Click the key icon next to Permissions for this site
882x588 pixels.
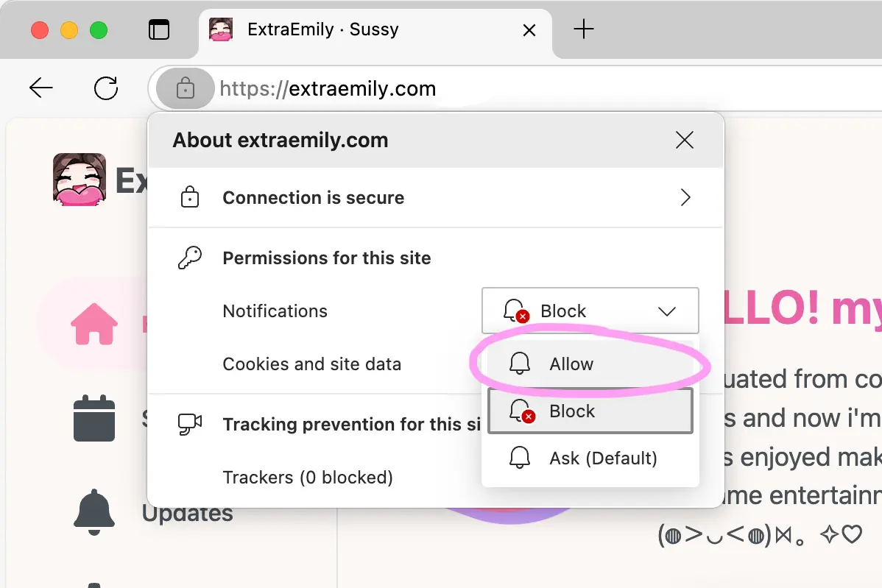[x=191, y=258]
